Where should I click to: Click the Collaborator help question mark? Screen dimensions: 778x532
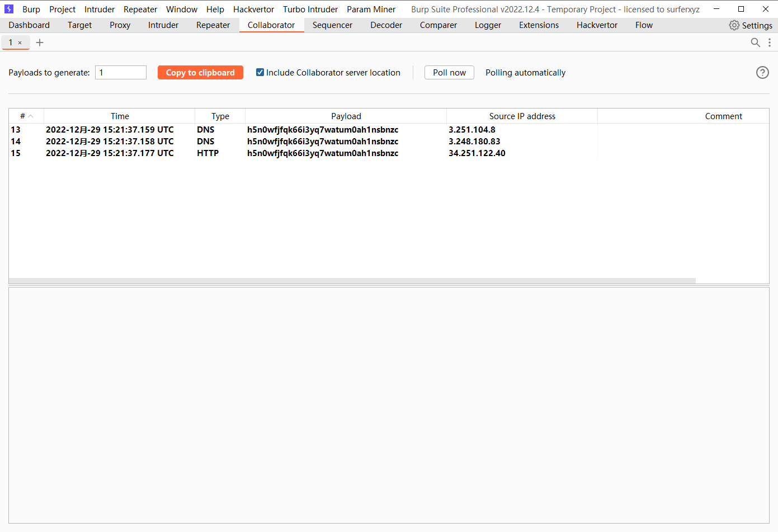click(762, 72)
